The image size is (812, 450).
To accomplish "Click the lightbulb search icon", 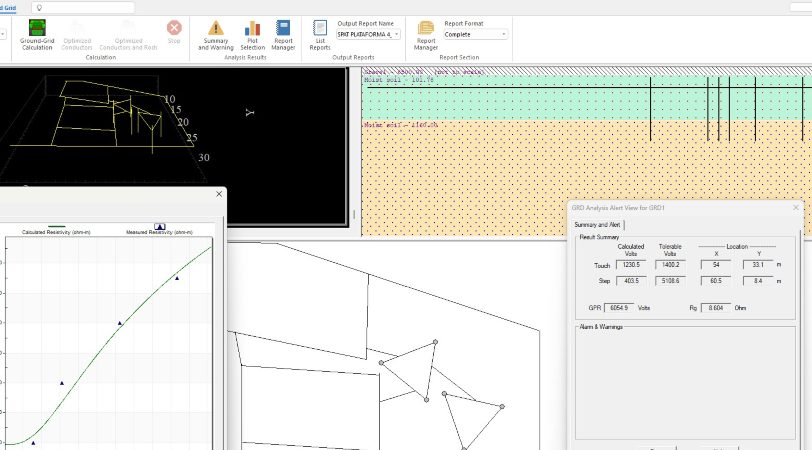I will [39, 8].
